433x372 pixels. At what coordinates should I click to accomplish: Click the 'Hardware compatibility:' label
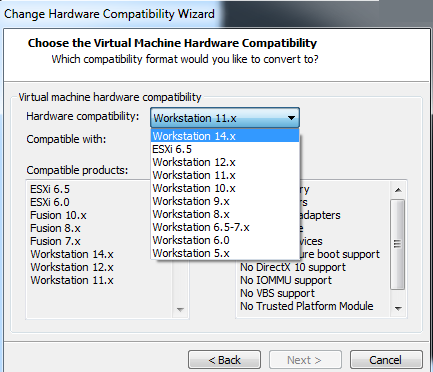click(83, 116)
